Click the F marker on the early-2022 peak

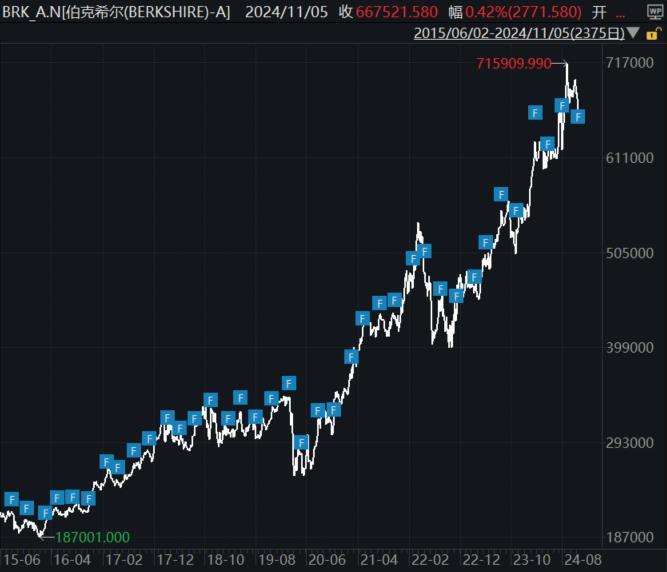tap(425, 251)
